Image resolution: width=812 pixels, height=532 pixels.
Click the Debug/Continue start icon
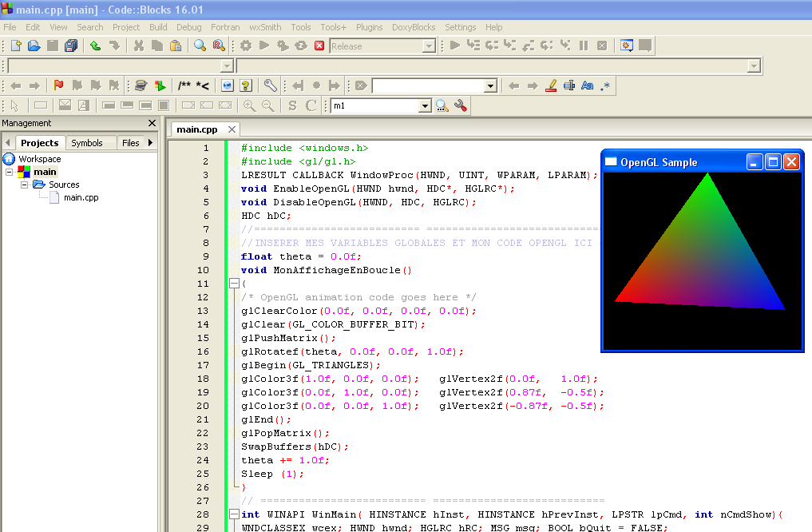point(455,46)
